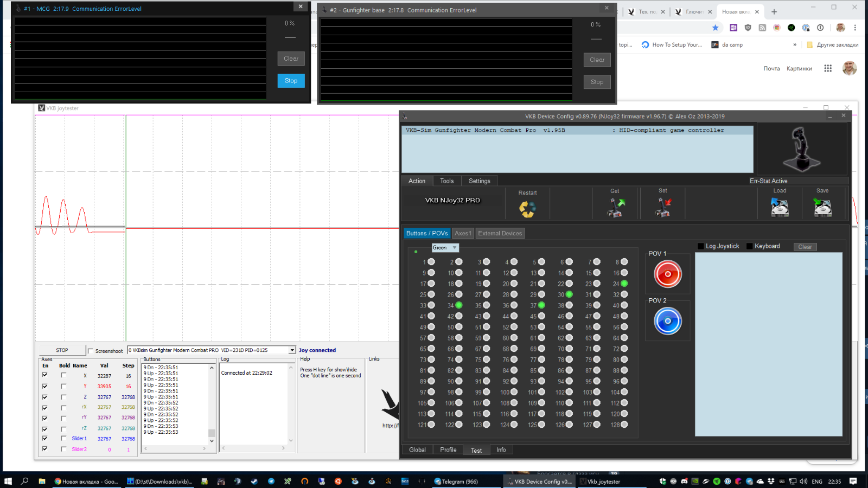The height and width of the screenshot is (488, 868).
Task: Enable the Screenshoot checkbox in joytester
Action: [x=91, y=351]
